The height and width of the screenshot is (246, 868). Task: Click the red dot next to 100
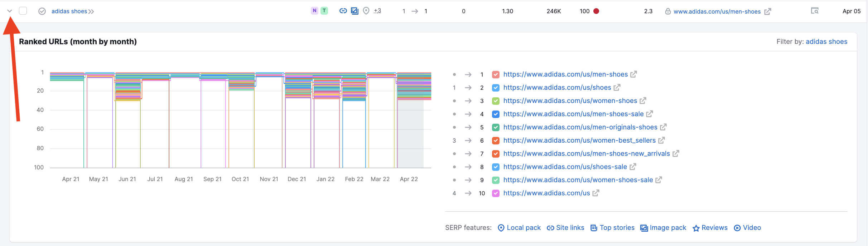click(x=596, y=11)
